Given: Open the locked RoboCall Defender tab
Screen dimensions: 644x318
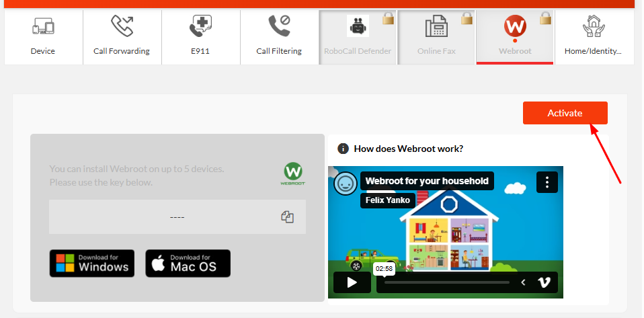Looking at the screenshot, I should coord(358,37).
